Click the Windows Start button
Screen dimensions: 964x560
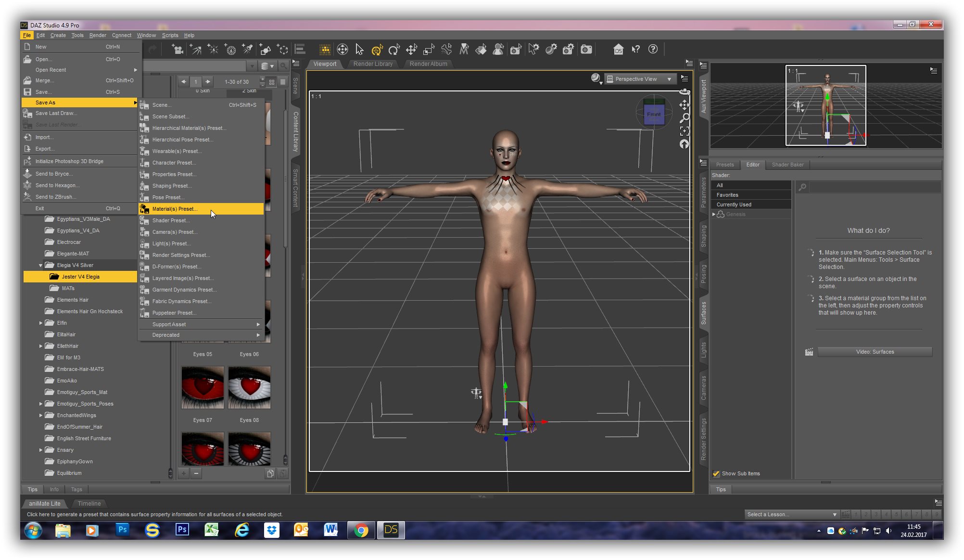(33, 531)
